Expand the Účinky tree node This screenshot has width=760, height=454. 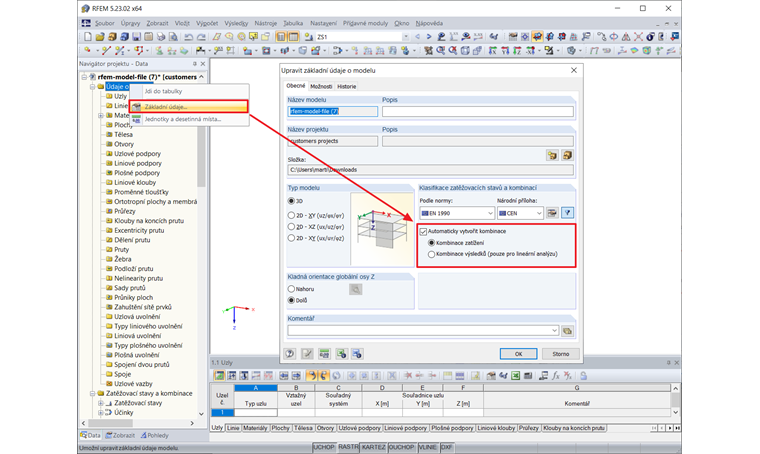point(100,413)
